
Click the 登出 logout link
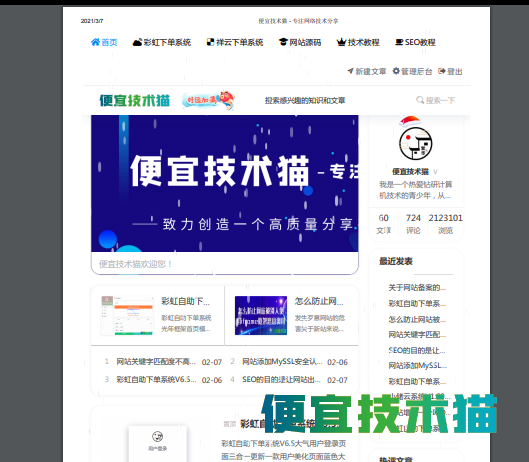[x=450, y=71]
